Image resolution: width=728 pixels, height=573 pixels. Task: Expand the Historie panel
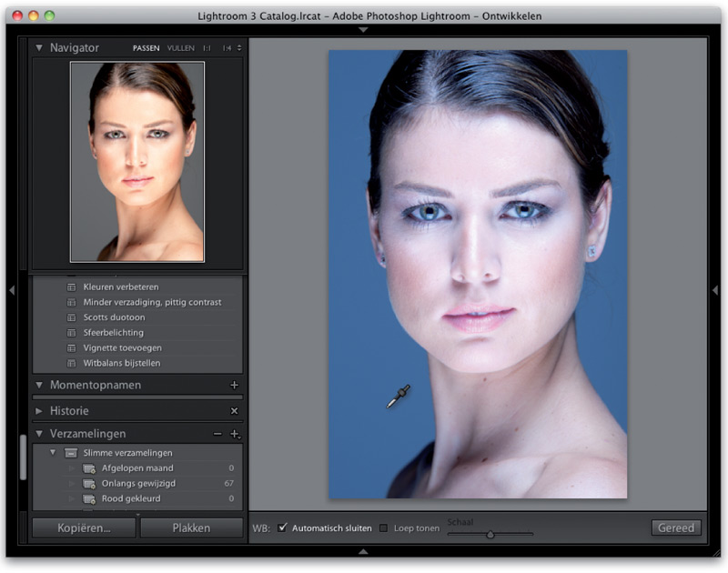(x=39, y=411)
